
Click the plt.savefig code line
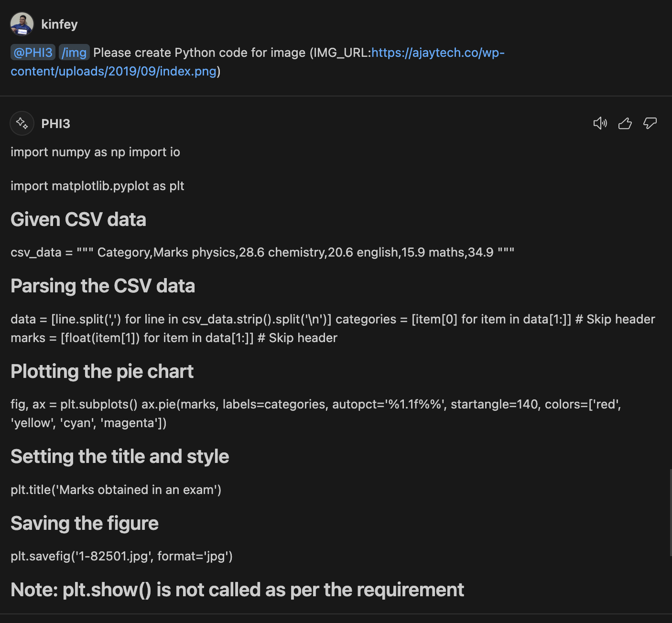point(121,556)
